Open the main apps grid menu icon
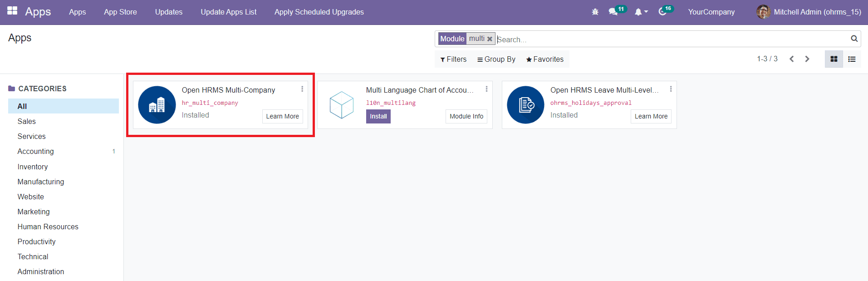The height and width of the screenshot is (281, 868). point(12,11)
